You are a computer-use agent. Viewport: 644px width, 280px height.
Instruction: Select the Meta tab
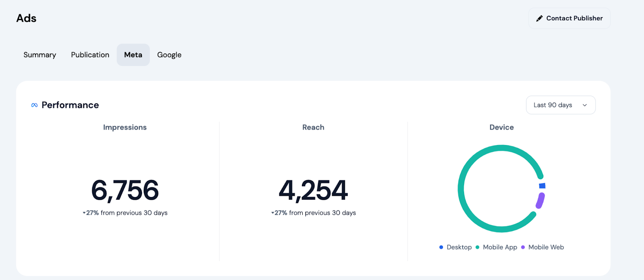point(133,55)
